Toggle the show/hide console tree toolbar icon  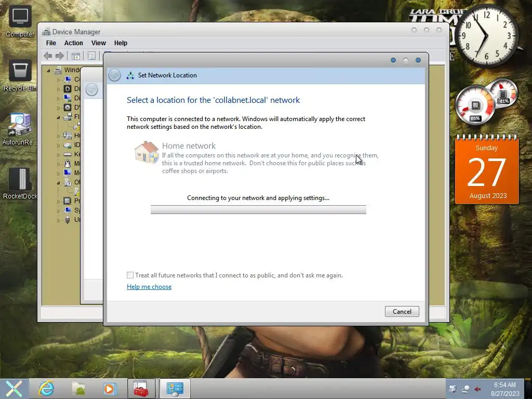pyautogui.click(x=76, y=56)
